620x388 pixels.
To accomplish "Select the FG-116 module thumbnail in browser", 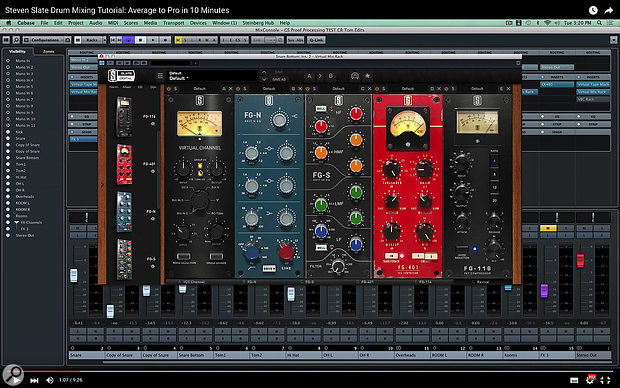I will click(124, 117).
